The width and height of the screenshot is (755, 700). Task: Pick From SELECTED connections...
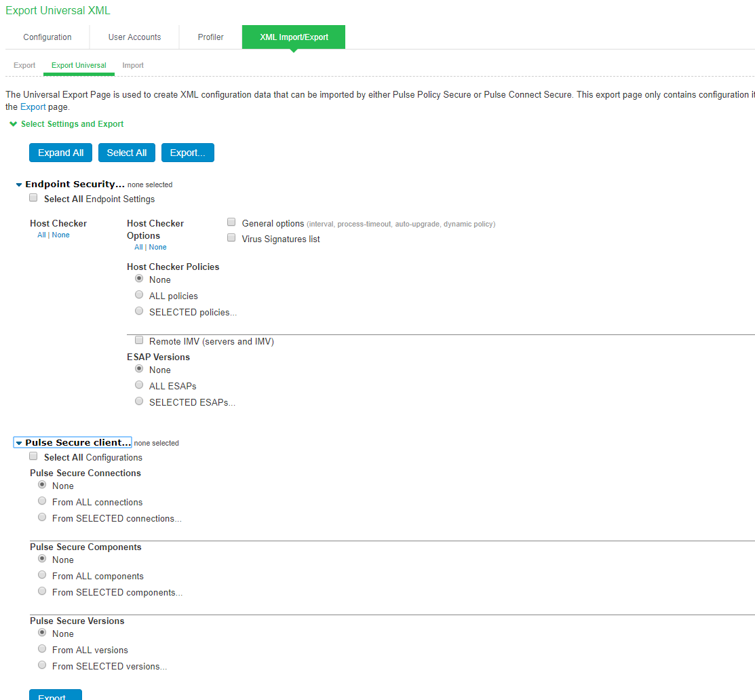42,517
